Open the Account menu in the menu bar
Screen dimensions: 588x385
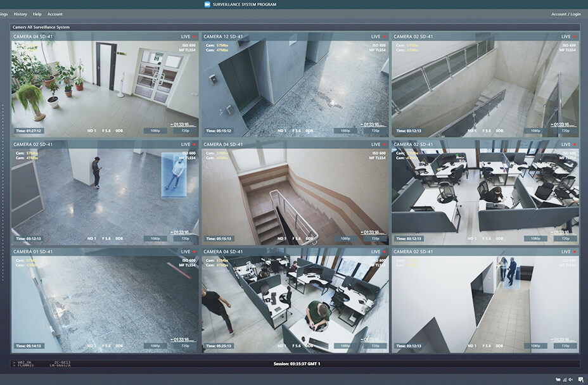click(x=55, y=14)
